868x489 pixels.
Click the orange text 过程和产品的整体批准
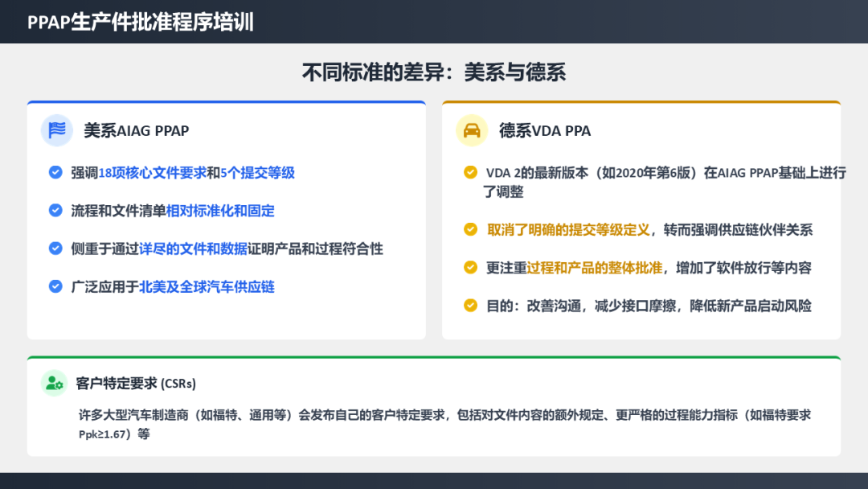pos(594,268)
